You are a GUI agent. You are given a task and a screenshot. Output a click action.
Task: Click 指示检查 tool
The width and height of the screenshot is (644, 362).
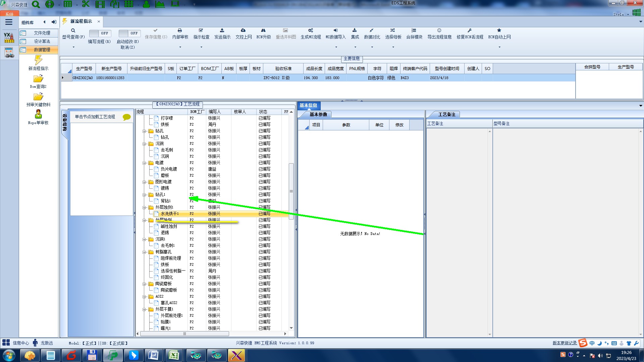click(201, 34)
